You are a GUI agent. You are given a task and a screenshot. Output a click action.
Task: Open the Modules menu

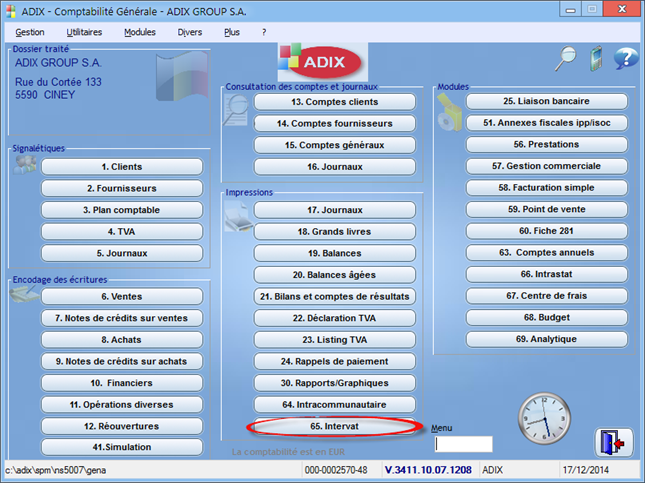coord(140,32)
